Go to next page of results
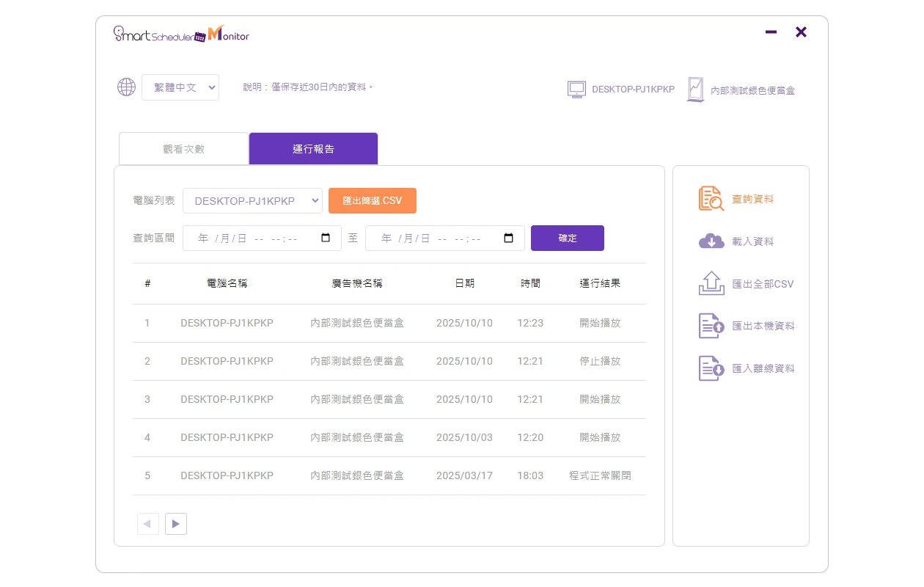 pyautogui.click(x=176, y=524)
